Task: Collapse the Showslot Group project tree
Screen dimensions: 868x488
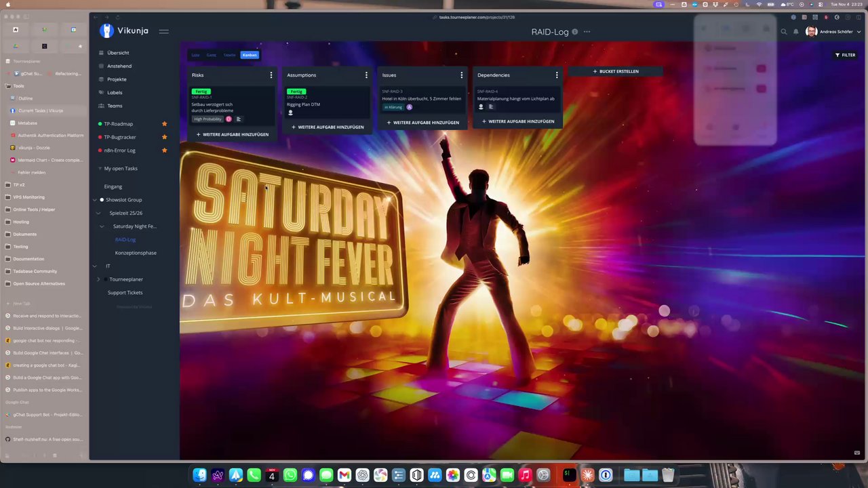Action: click(95, 200)
